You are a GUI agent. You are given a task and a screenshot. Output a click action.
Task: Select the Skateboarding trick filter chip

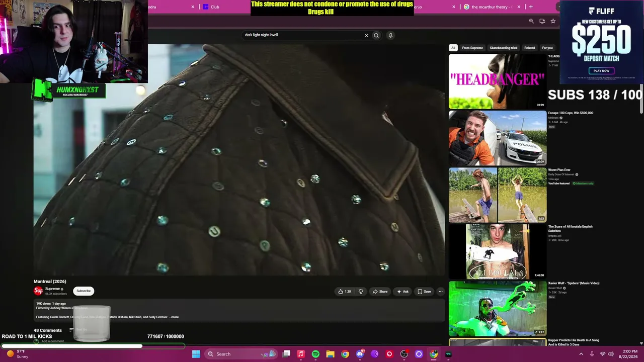[x=504, y=48]
